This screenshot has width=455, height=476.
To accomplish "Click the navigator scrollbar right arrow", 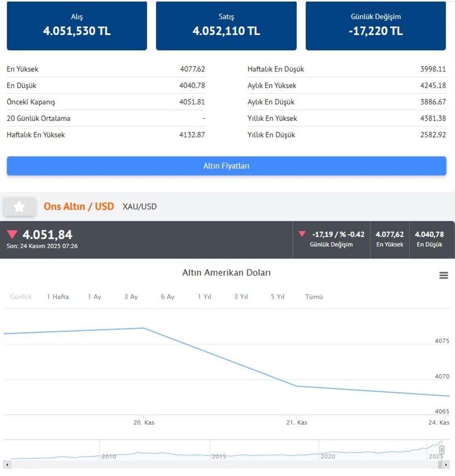I will click(x=446, y=465).
